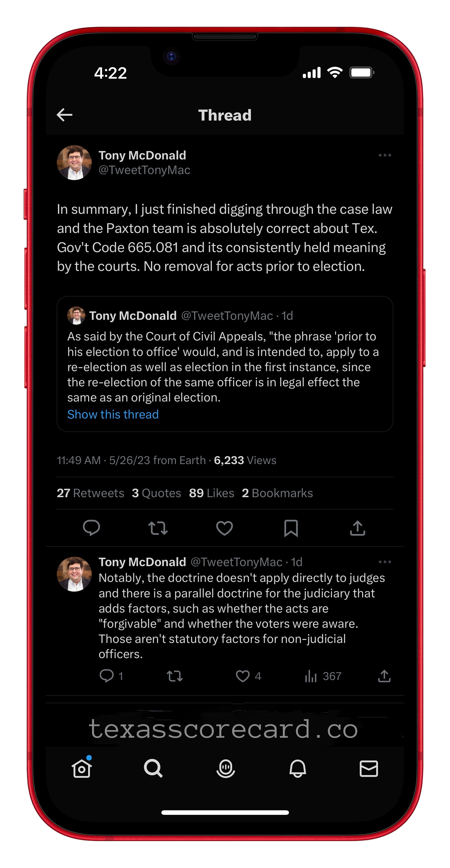Viewport: 450px width, 868px height.
Task: Like the reply about judges doctrine
Action: [x=243, y=676]
